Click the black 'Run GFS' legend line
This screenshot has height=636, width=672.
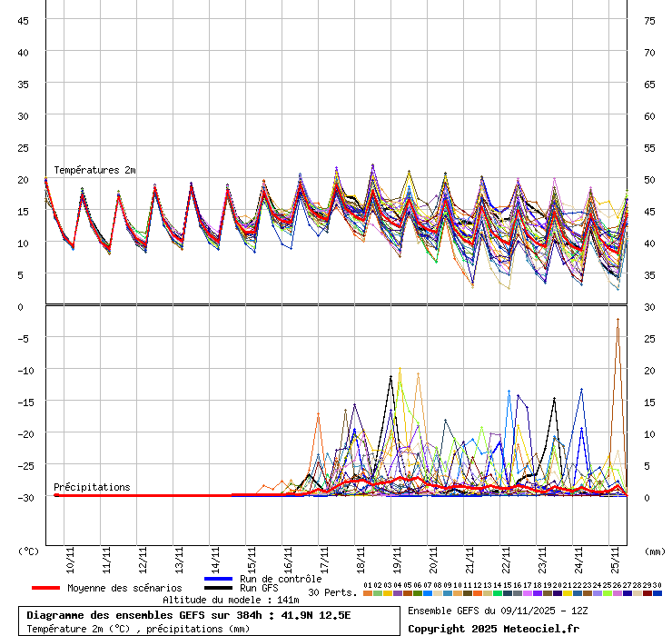point(218,589)
